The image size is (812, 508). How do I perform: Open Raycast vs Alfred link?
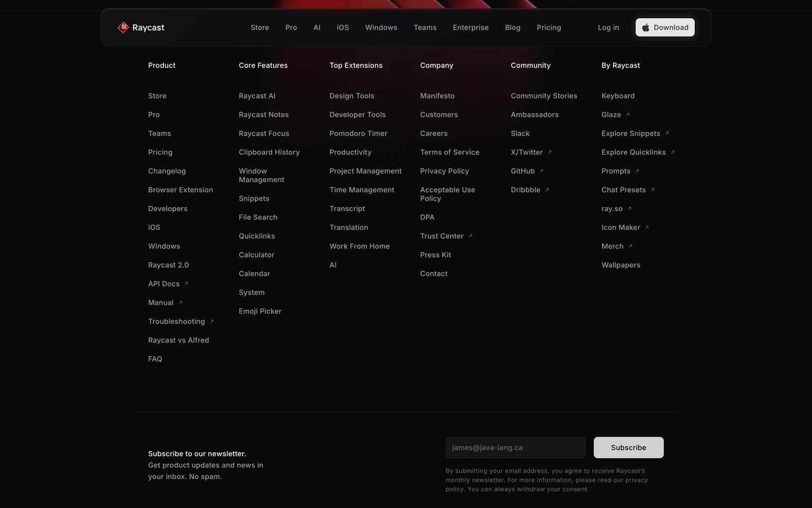click(179, 340)
